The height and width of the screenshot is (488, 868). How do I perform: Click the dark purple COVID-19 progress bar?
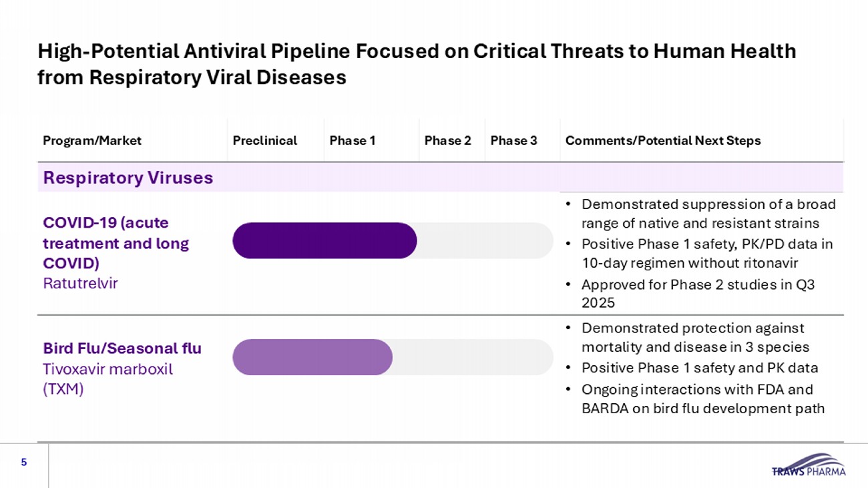(324, 240)
